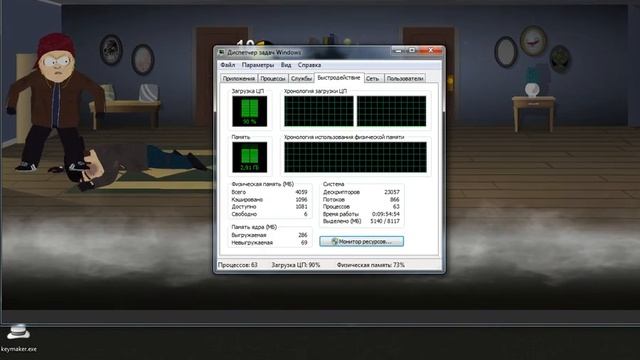This screenshot has height=360, width=640.
Task: Click status bar Загрузка ЦП: 90%
Action: click(296, 265)
